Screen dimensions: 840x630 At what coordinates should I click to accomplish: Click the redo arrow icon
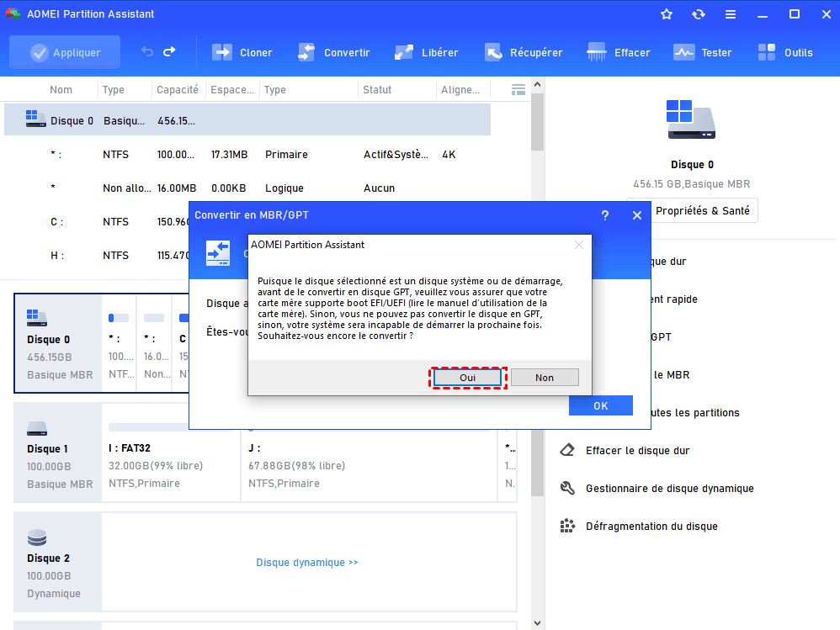pyautogui.click(x=169, y=52)
